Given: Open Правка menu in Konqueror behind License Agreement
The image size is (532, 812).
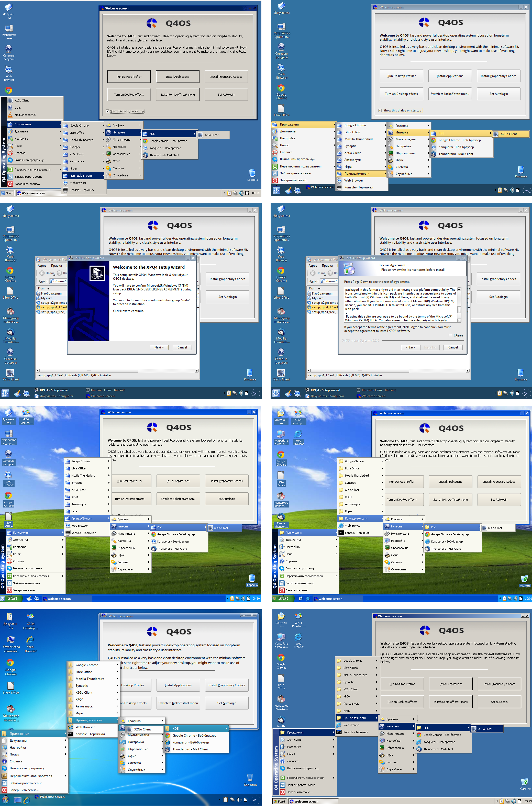Looking at the screenshot, I should 327,266.
